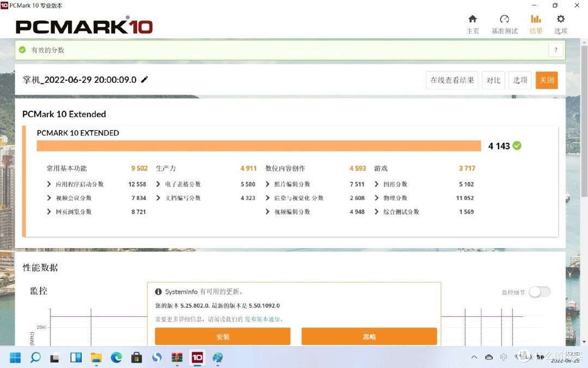Toggle the 监控细节 switch
This screenshot has width=588, height=368.
(540, 292)
